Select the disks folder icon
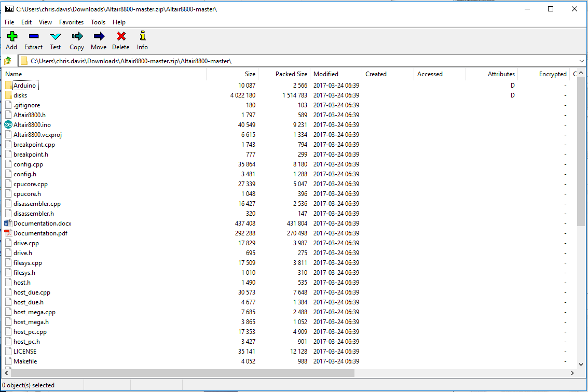The image size is (588, 392). coord(9,95)
